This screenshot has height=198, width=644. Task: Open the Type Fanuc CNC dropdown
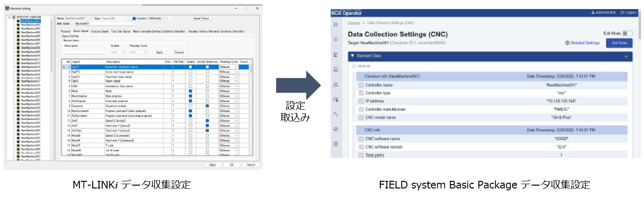click(115, 18)
